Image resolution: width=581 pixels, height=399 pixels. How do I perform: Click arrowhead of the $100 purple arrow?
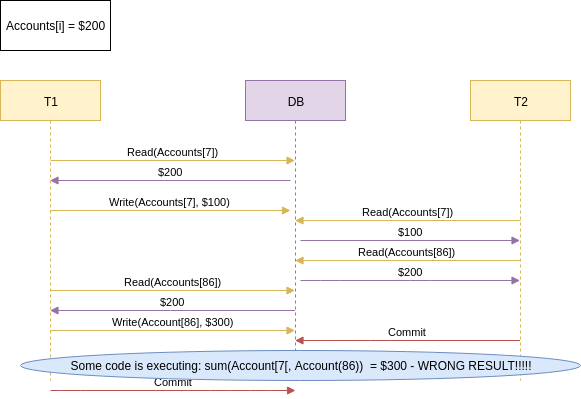(515, 240)
